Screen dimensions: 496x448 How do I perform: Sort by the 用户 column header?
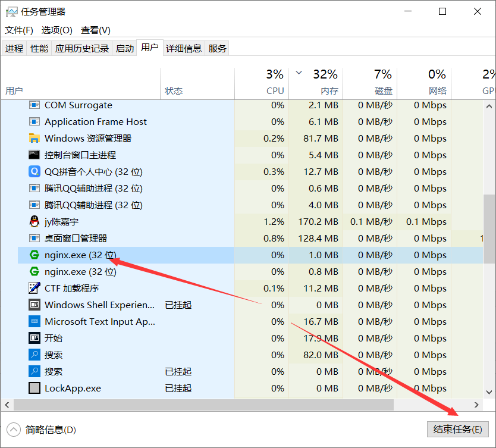[81, 83]
